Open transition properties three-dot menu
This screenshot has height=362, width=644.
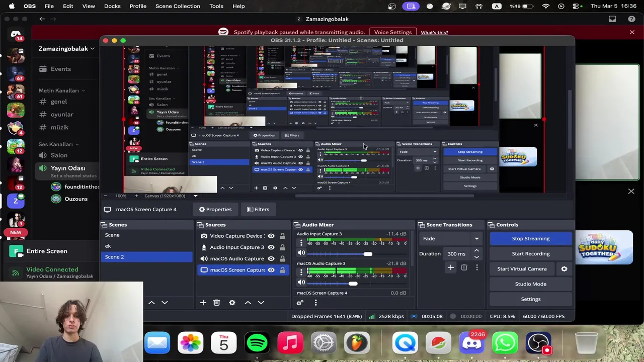click(477, 267)
